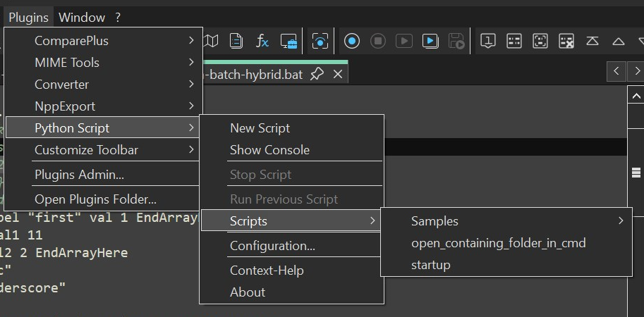Open the Folder as Workspace icon

click(288, 42)
